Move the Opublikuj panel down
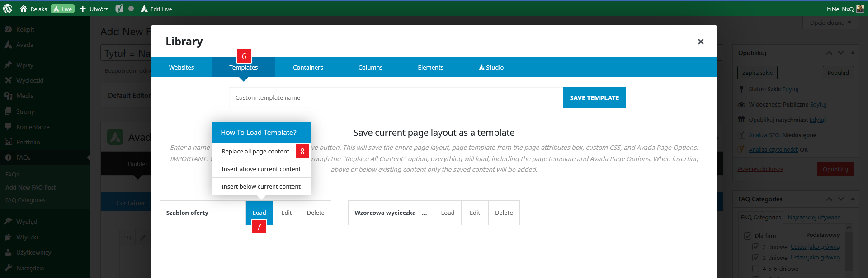 pos(841,53)
